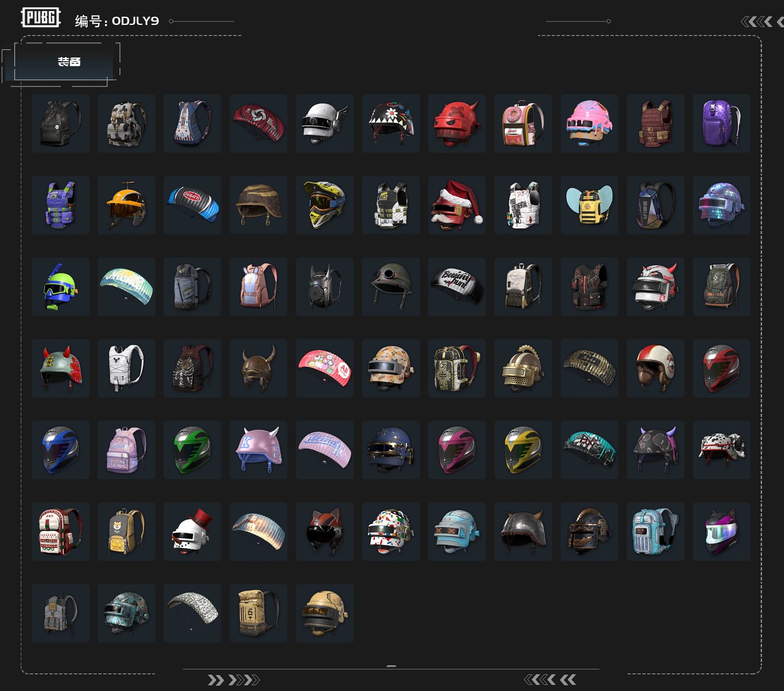
Task: Click the PUBG logo
Action: click(41, 18)
